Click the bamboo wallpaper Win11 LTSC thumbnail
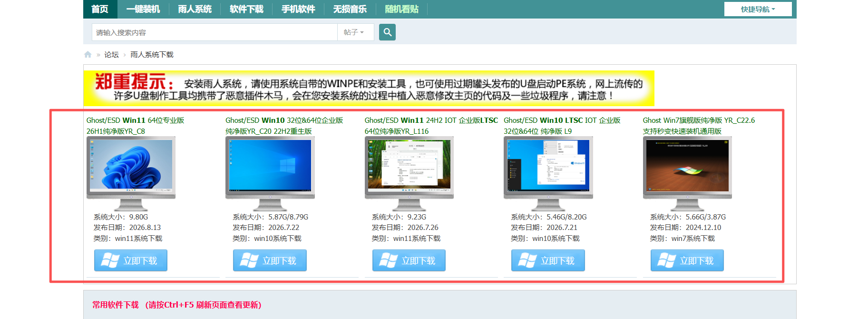 (x=409, y=173)
